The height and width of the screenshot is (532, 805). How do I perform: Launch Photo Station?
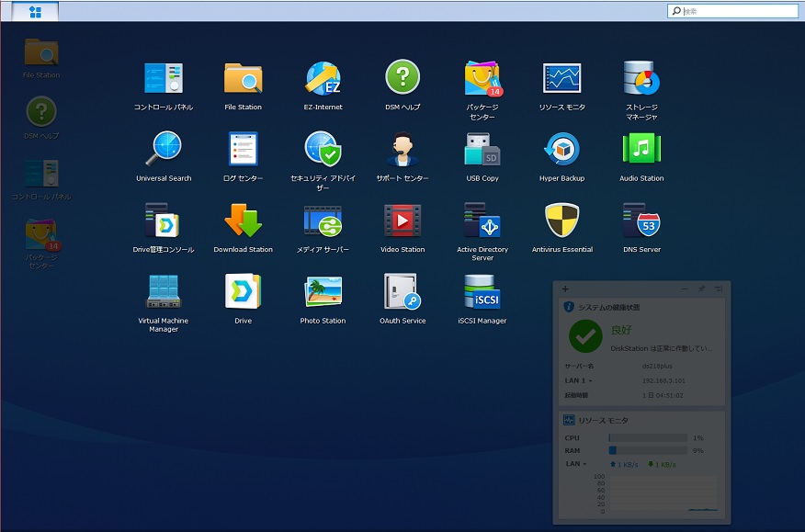coord(323,291)
